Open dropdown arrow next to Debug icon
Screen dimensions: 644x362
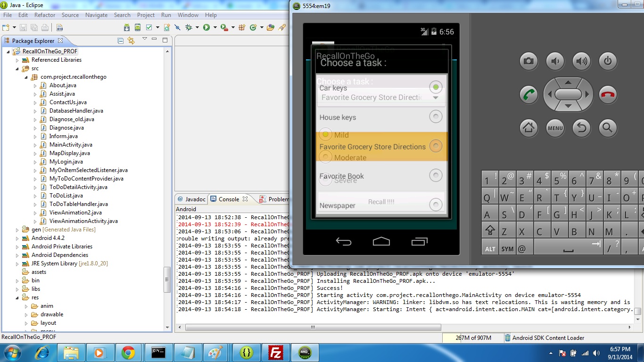(197, 27)
